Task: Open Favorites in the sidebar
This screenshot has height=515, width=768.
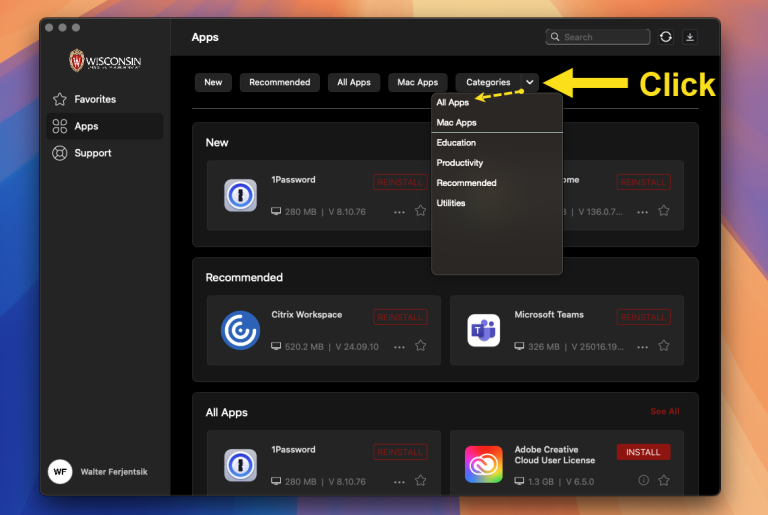Action: point(95,99)
